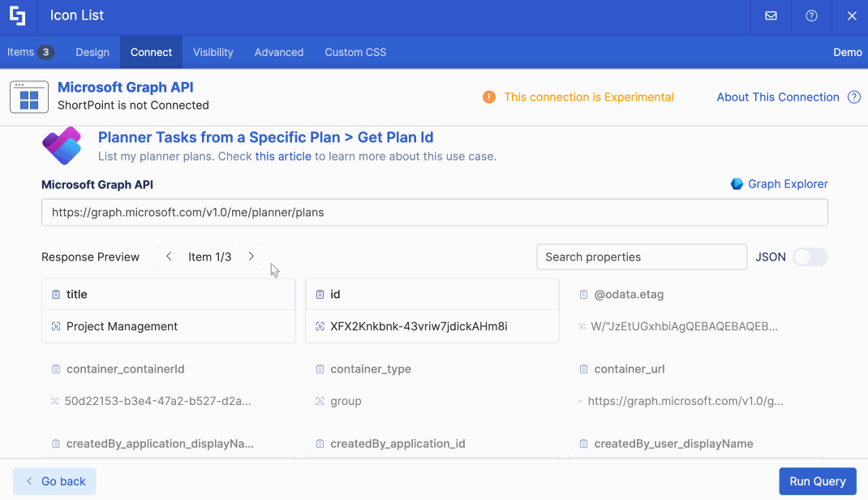This screenshot has width=868, height=500.
Task: Open Graph Explorer link
Action: [x=788, y=183]
